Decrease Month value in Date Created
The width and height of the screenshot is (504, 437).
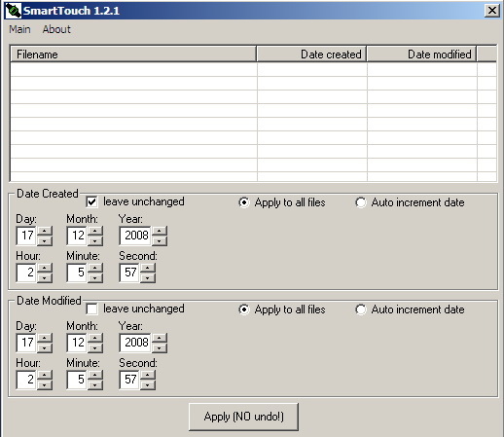click(95, 240)
